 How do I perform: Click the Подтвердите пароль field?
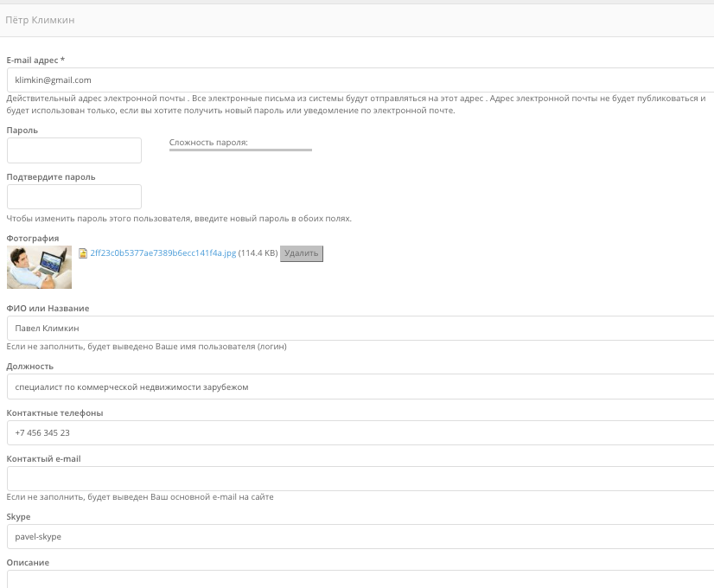click(x=74, y=197)
